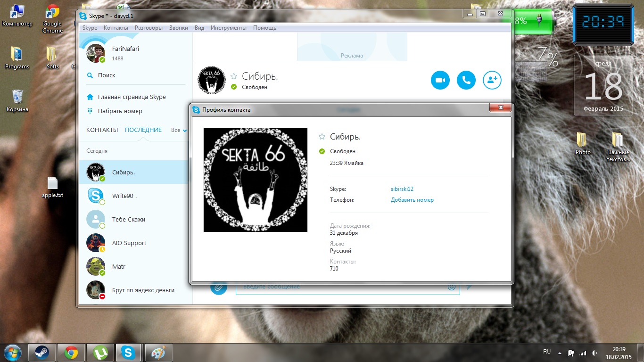Open uTorrent from the taskbar

coord(100,352)
